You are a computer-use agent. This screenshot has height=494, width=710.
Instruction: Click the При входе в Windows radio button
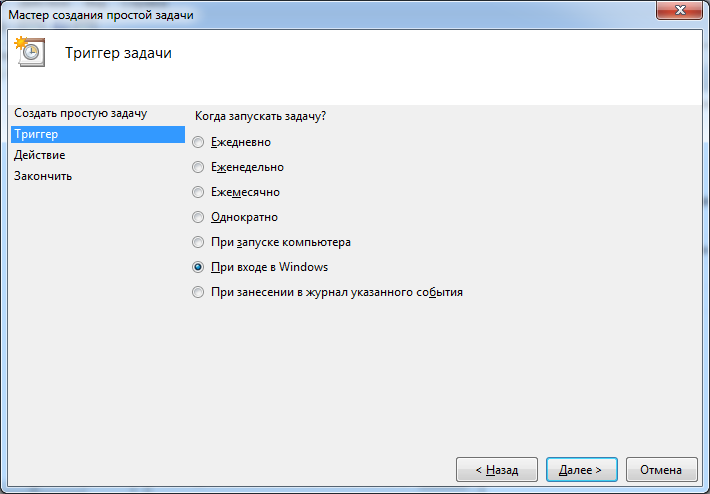pyautogui.click(x=199, y=267)
